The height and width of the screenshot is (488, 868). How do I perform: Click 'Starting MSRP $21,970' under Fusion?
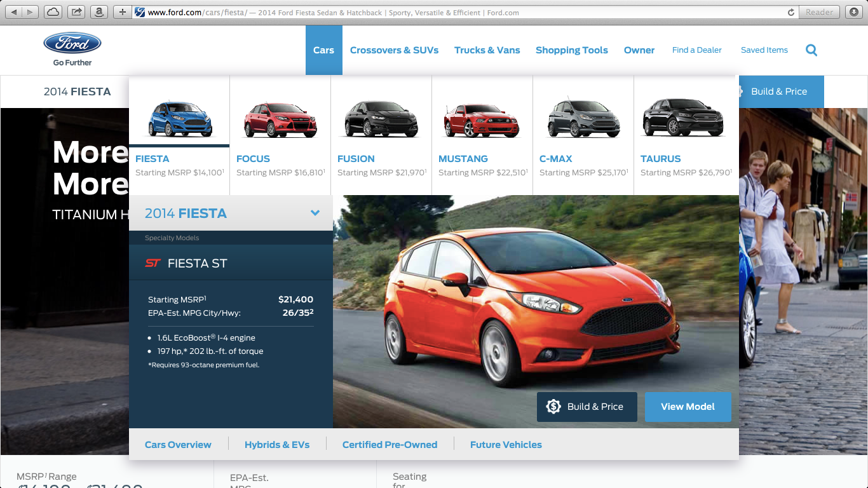381,173
